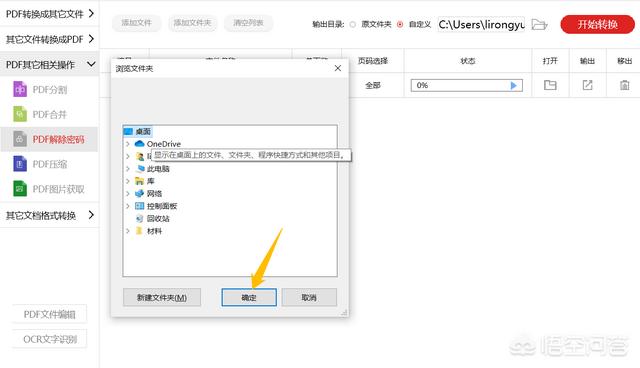Click the 此电脑 computer icon
Viewport: 640px width, 368px height.
(x=140, y=168)
